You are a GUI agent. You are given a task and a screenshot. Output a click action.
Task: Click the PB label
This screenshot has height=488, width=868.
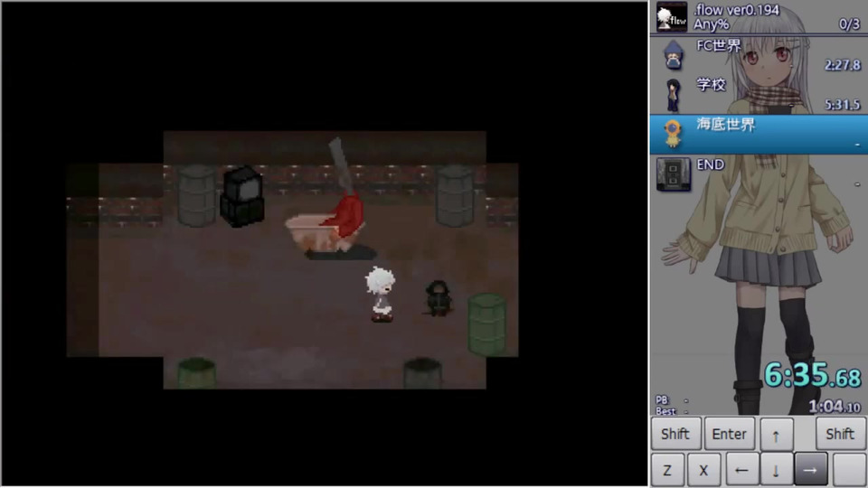[662, 400]
